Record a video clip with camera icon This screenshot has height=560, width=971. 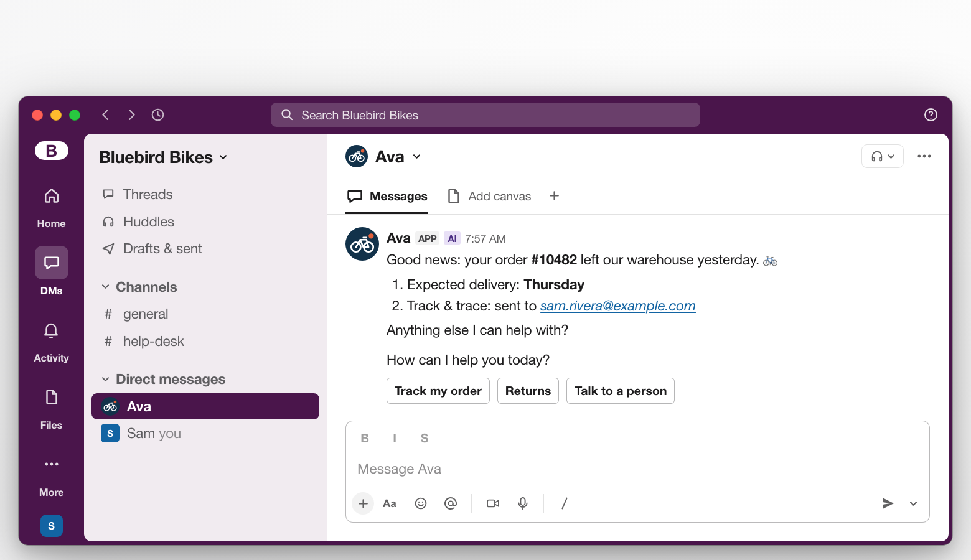coord(493,503)
